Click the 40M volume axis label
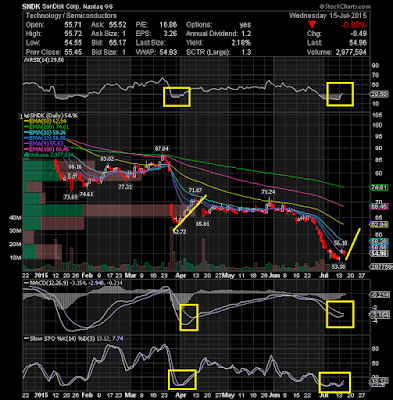Image resolution: width=393 pixels, height=400 pixels. point(15,218)
